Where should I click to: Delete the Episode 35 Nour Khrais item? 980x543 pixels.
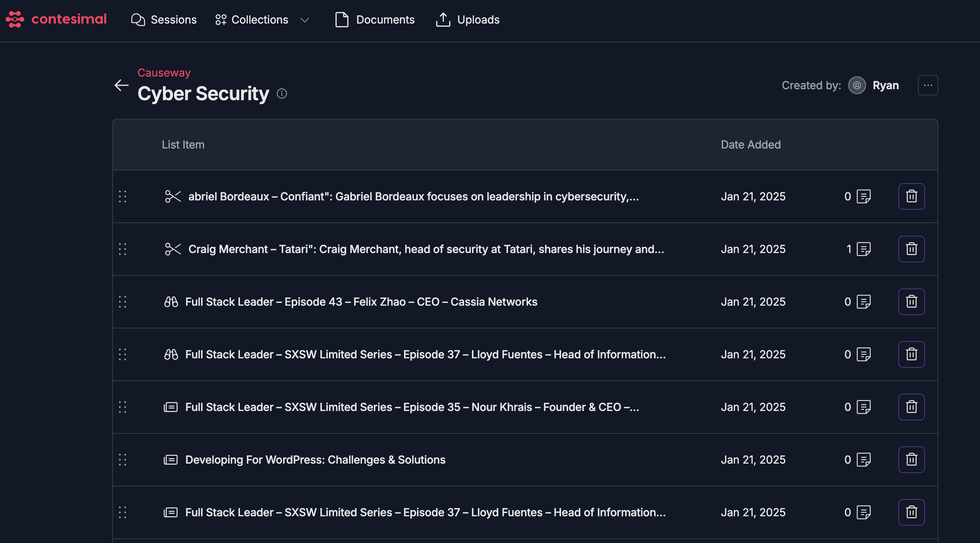[x=911, y=407]
